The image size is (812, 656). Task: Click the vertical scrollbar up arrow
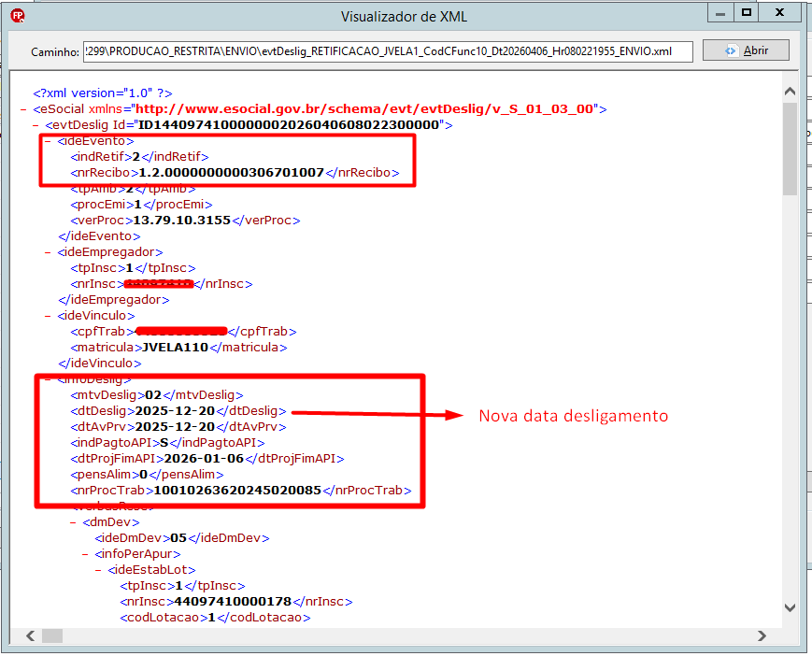[x=790, y=92]
